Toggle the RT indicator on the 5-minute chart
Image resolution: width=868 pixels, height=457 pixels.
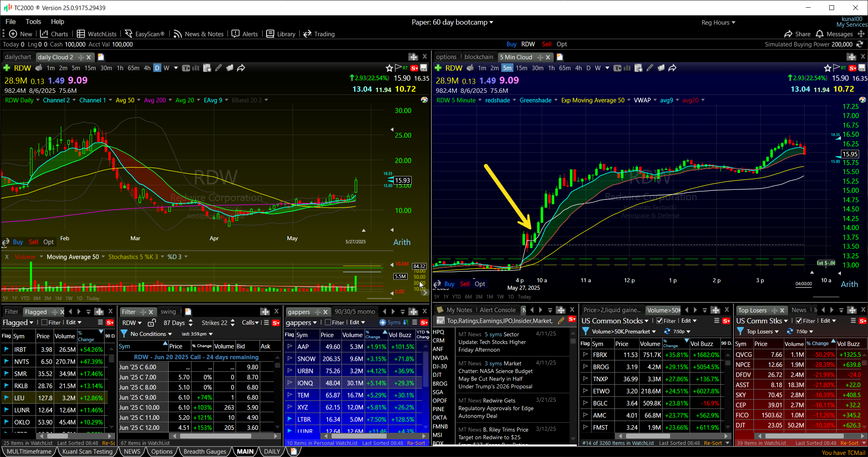(x=843, y=68)
